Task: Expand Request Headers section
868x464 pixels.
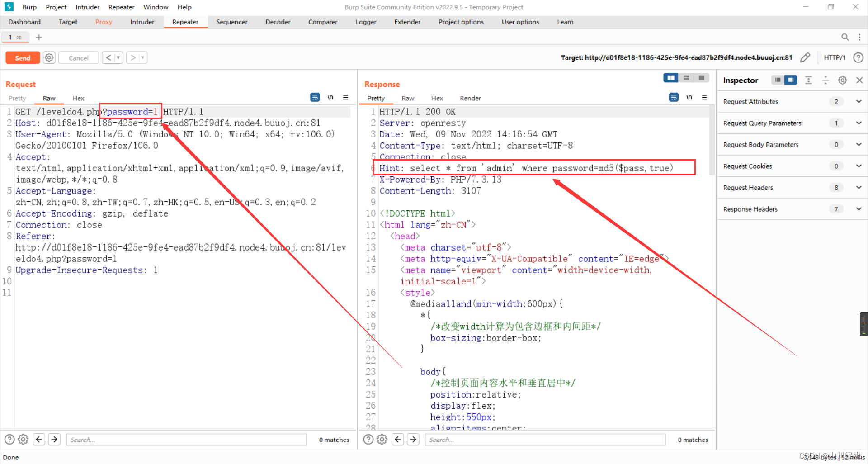Action: coord(793,188)
